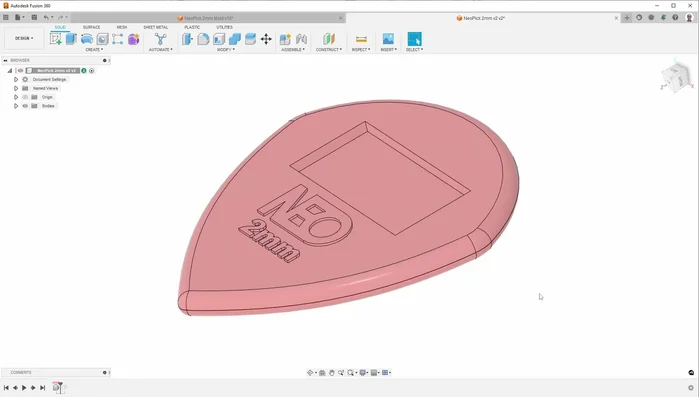699x397 pixels.
Task: Open the Construct dropdown menu
Action: point(329,49)
